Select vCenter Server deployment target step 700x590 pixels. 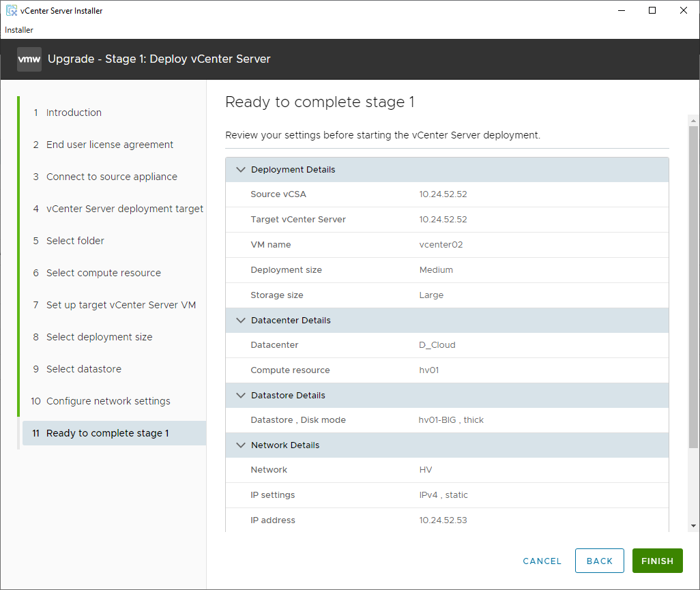[124, 209]
